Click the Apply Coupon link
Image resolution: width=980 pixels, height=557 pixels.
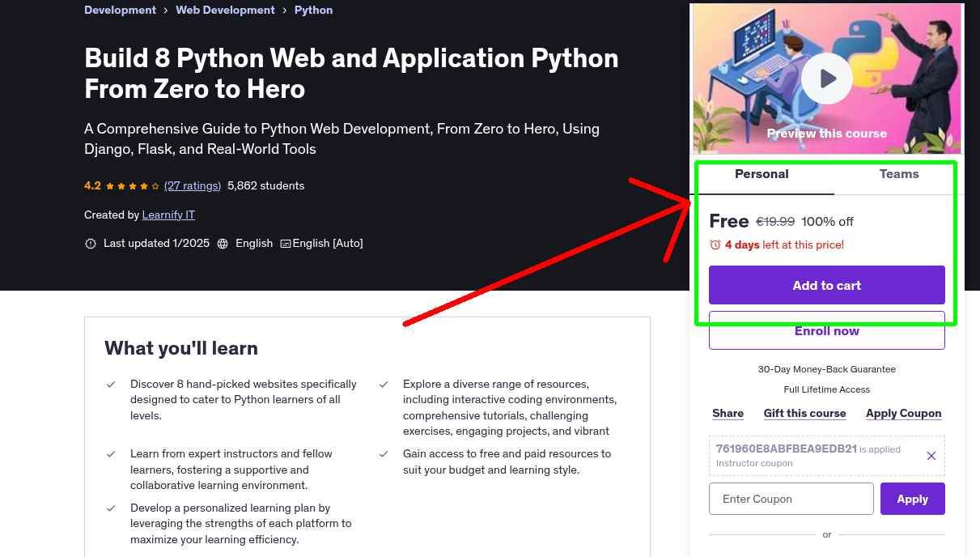tap(903, 414)
